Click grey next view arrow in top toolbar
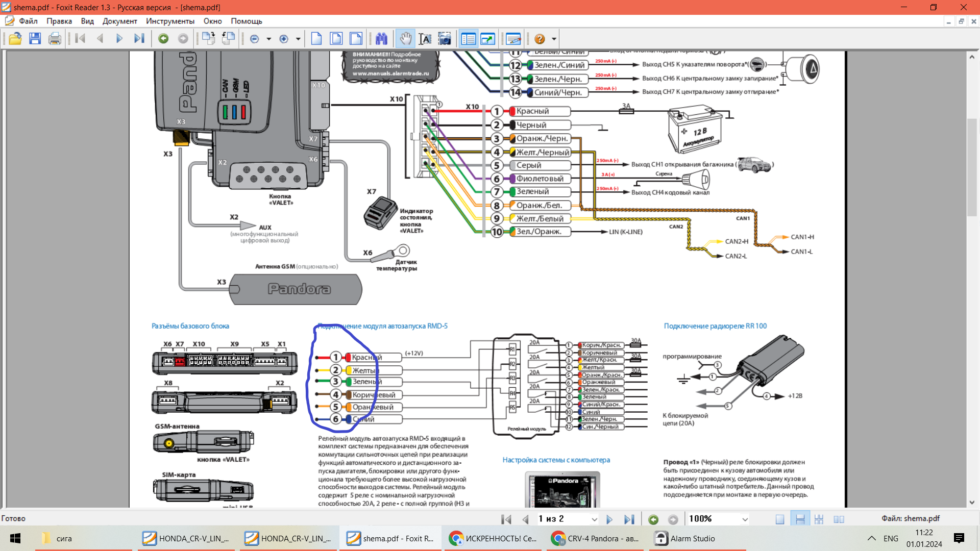Viewport: 980px width, 551px height. point(183,39)
